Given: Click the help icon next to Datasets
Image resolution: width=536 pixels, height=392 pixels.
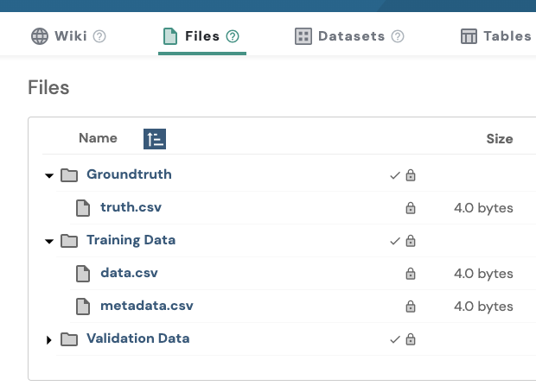Looking at the screenshot, I should tap(398, 36).
